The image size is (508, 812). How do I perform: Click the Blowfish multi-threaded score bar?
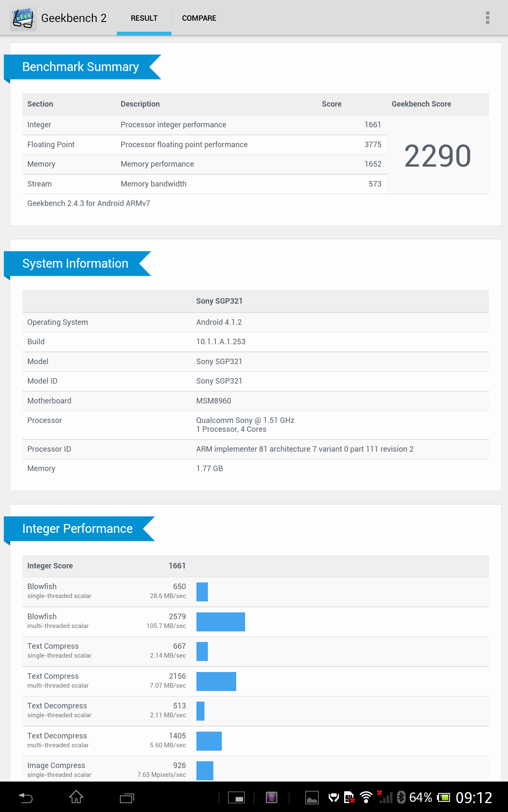[x=221, y=622]
